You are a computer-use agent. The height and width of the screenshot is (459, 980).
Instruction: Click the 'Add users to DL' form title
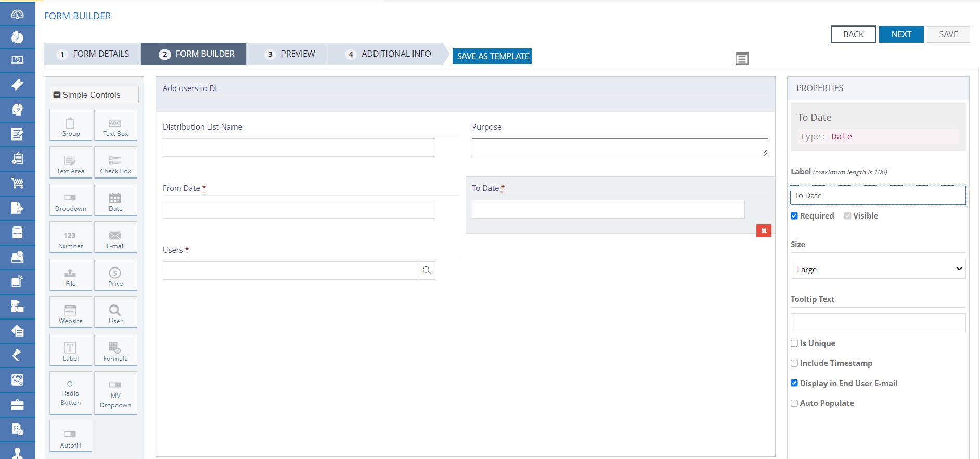pos(191,88)
